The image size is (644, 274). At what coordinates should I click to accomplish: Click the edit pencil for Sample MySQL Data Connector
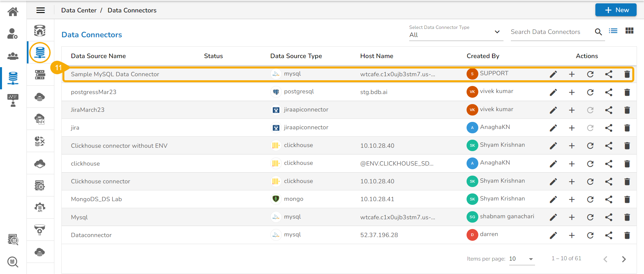(553, 74)
